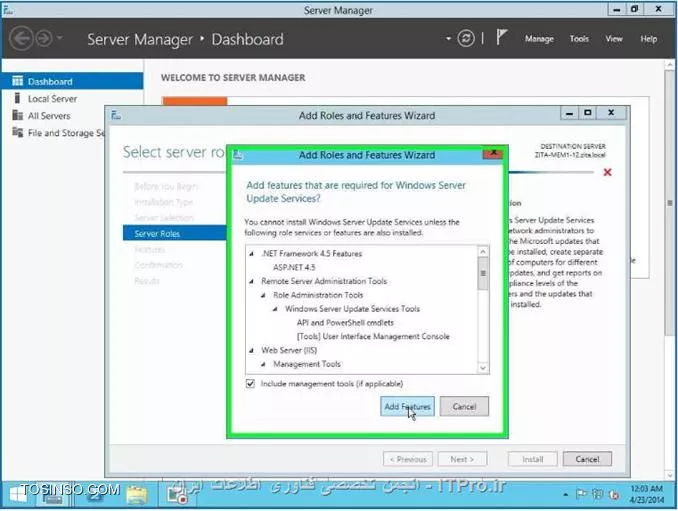The image size is (678, 511).
Task: Click the Install button in wizard
Action: pos(532,459)
